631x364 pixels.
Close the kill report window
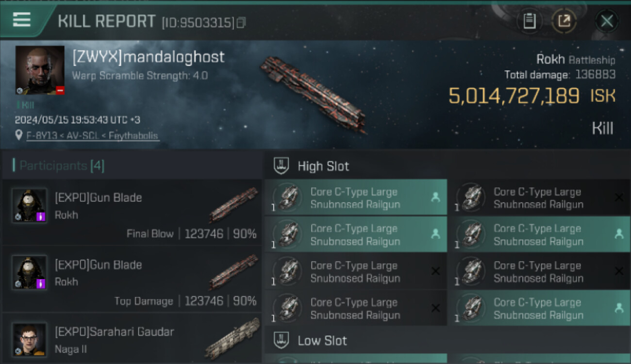coord(607,21)
